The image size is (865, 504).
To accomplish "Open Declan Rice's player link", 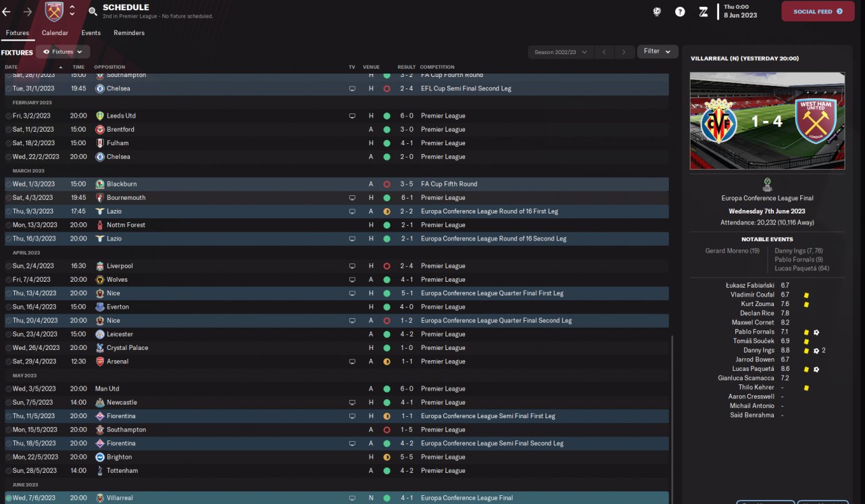I will click(x=758, y=313).
